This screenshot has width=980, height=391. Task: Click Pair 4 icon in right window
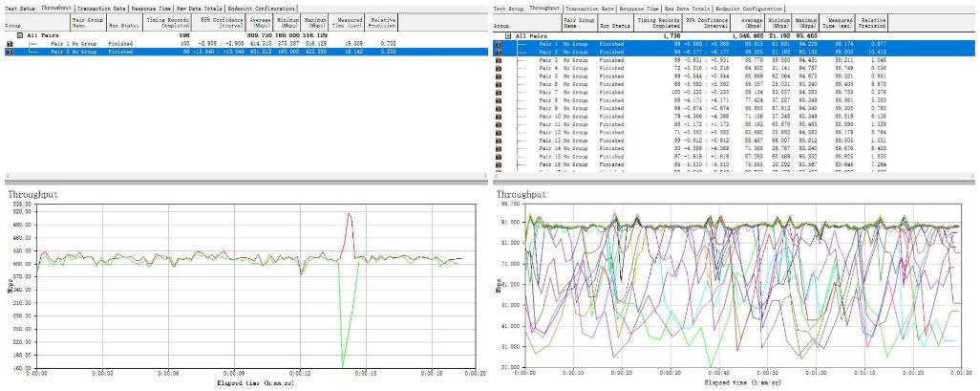(x=499, y=68)
